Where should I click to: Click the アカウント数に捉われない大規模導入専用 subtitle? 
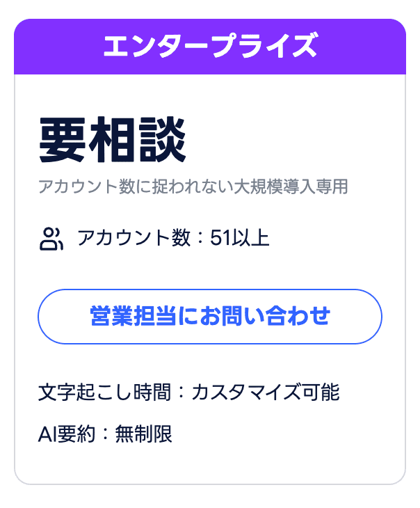[193, 186]
